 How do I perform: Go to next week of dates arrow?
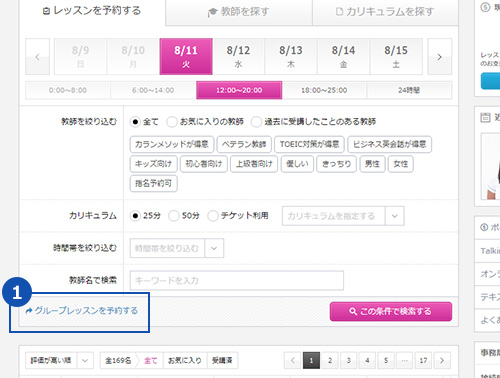(440, 56)
